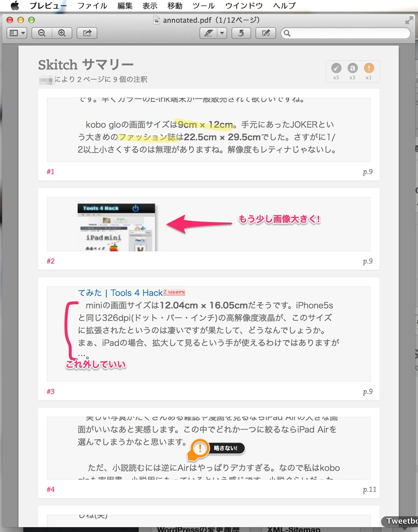Click the Tools 4 Hack screenshot thumbnail
Image resolution: width=418 pixels, height=532 pixels.
116,227
